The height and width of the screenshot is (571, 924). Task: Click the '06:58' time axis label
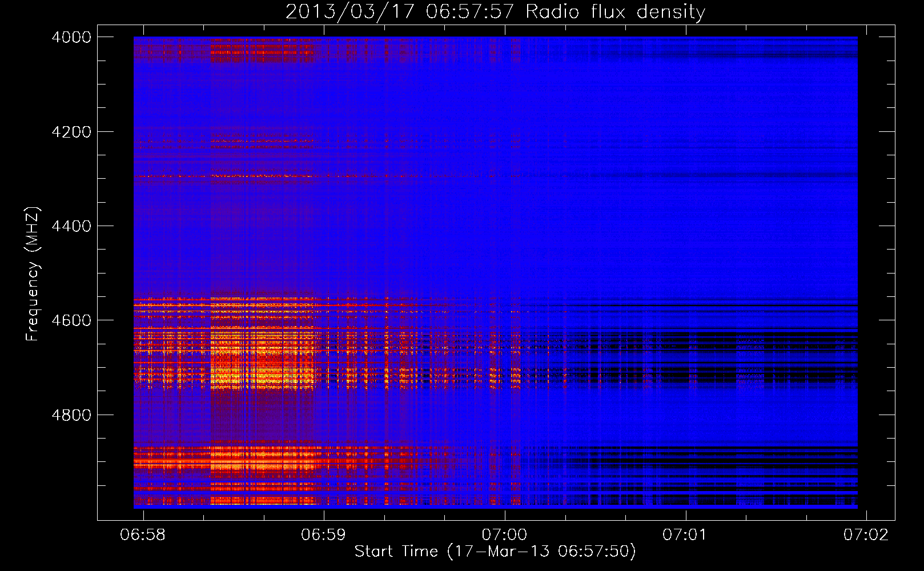pos(143,534)
